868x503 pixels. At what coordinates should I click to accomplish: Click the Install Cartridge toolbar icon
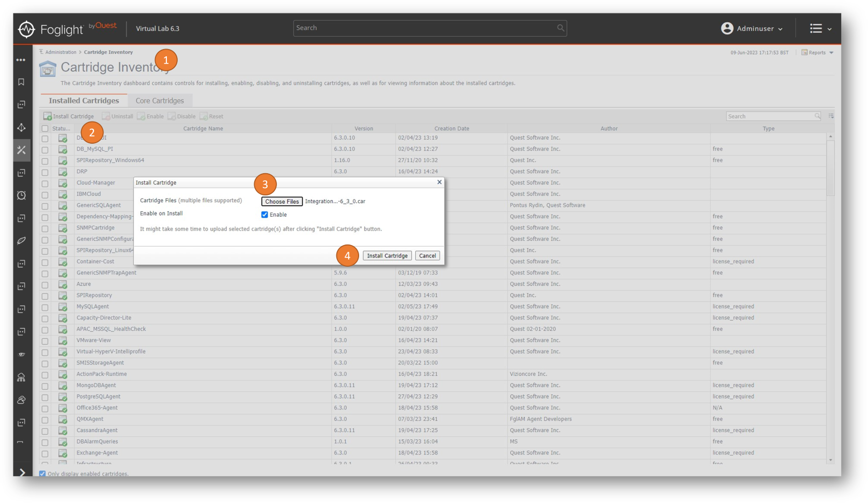point(48,116)
